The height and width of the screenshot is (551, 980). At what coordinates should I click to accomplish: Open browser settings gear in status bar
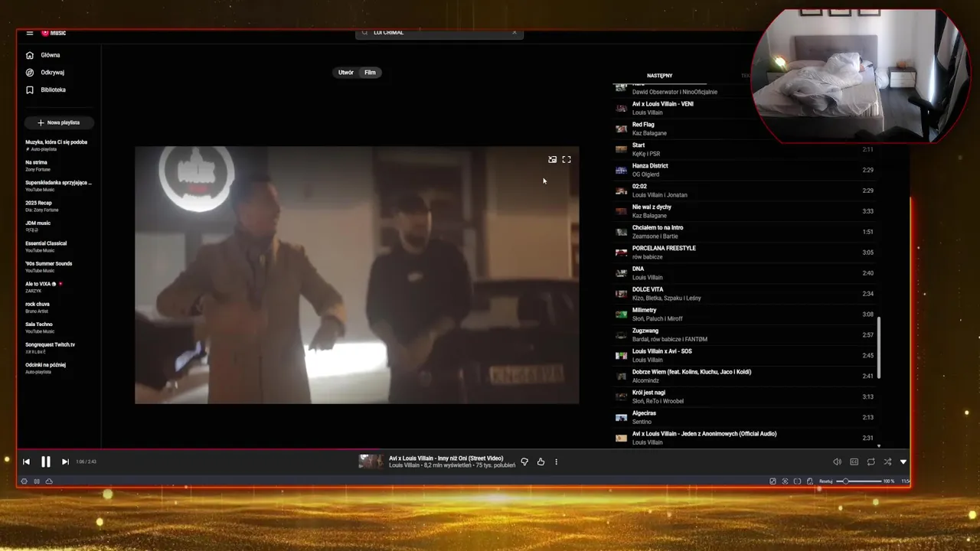24,481
